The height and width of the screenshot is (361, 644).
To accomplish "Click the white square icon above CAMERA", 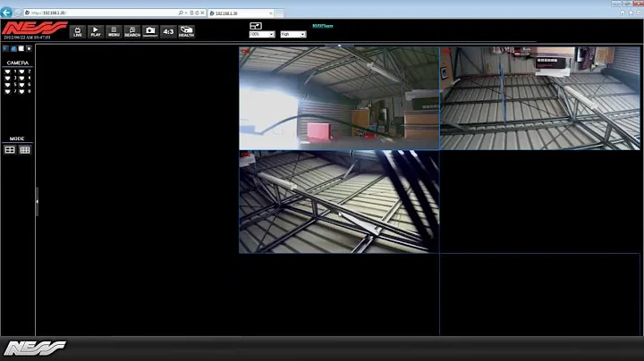I will point(21,48).
